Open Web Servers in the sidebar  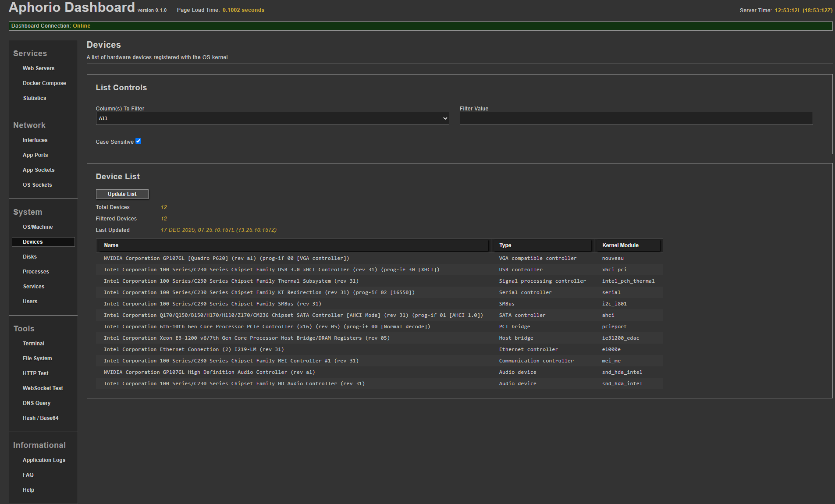39,68
